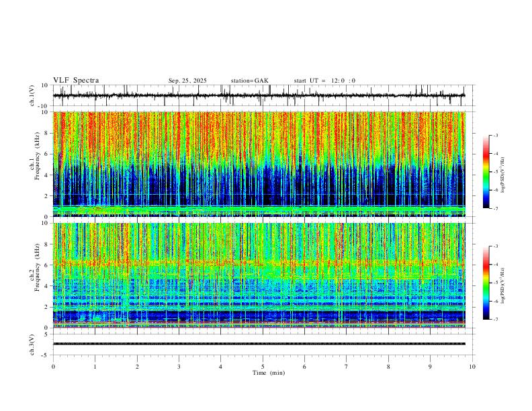Viewport: 532px width, 411px height.
Task: Click the ch.2 spectrogram color scale bar
Action: coord(486,283)
